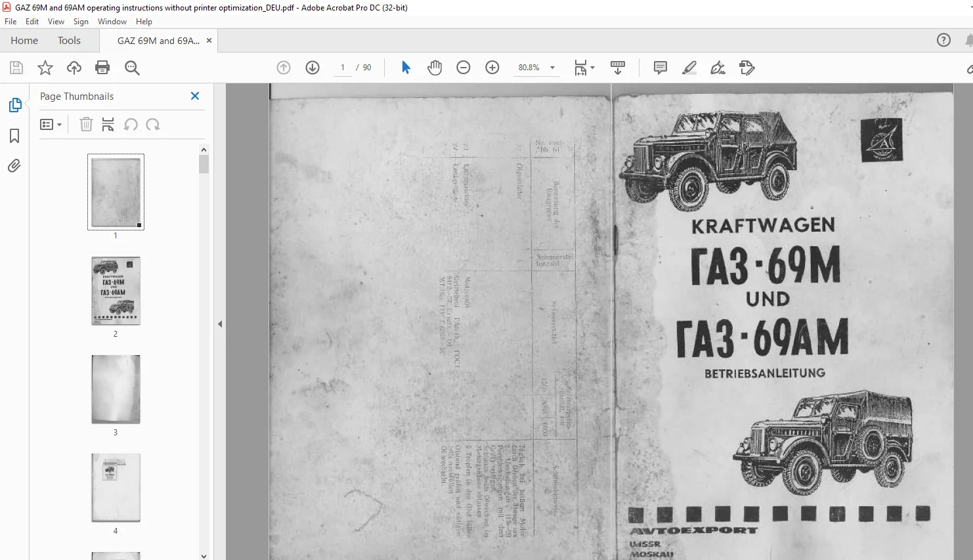Open the Sign menu
Viewport: 973px width, 560px height.
(x=81, y=22)
